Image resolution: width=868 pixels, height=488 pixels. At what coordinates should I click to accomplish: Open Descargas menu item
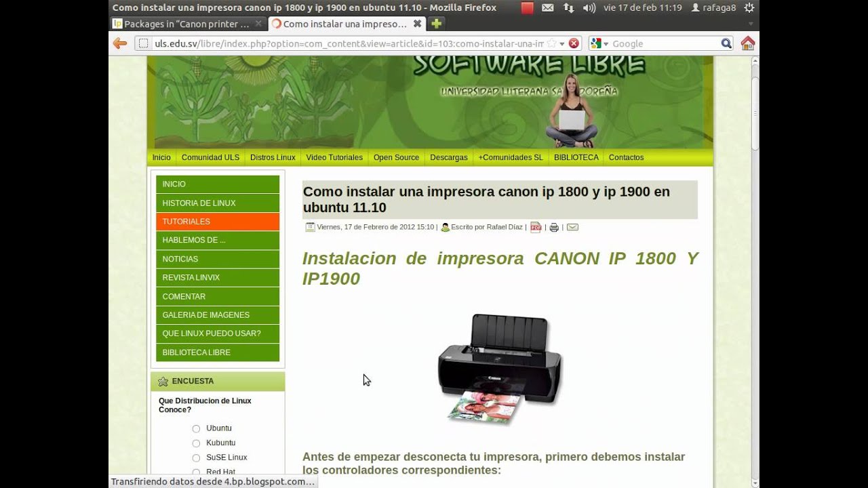449,157
